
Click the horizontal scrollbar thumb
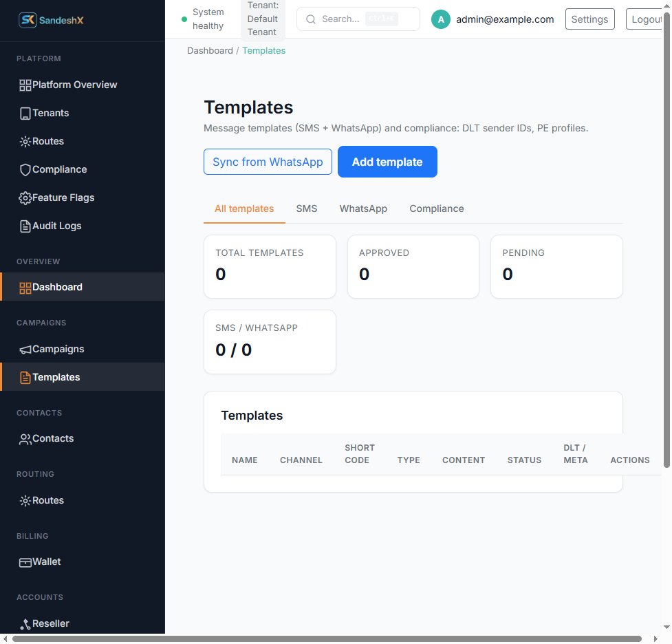point(327,639)
